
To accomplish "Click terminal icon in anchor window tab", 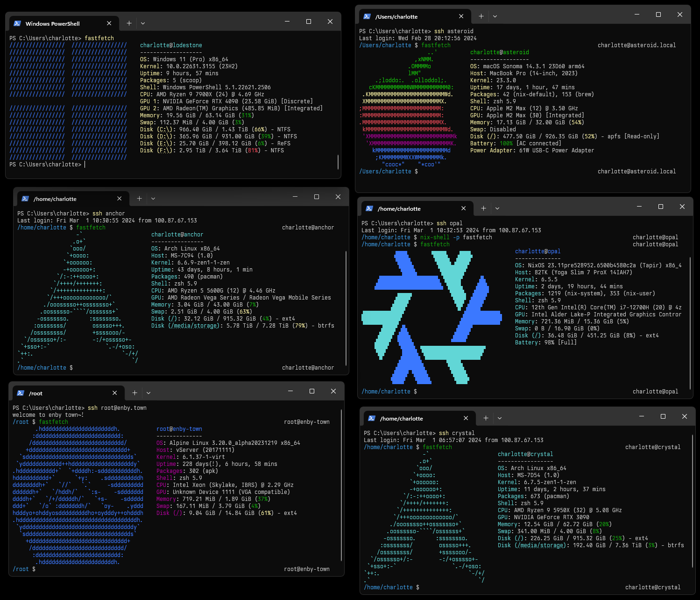I will point(25,199).
